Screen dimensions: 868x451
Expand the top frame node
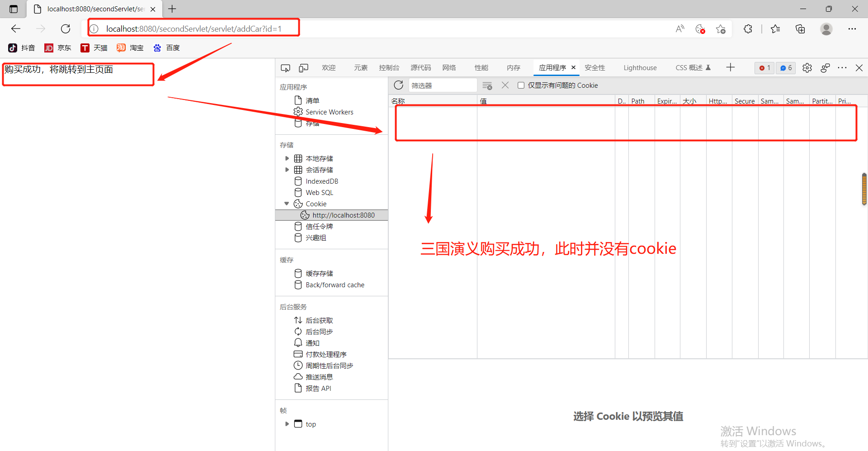pyautogui.click(x=287, y=424)
